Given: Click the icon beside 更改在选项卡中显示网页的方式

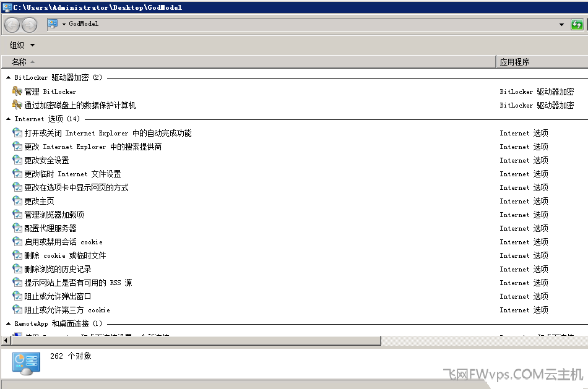Looking at the screenshot, I should tap(17, 187).
